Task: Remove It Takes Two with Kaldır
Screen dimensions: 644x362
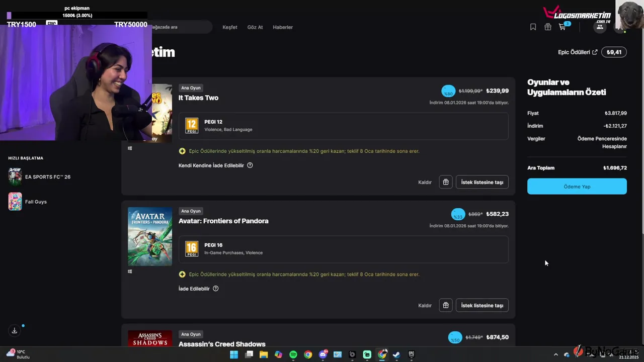Action: click(425, 182)
